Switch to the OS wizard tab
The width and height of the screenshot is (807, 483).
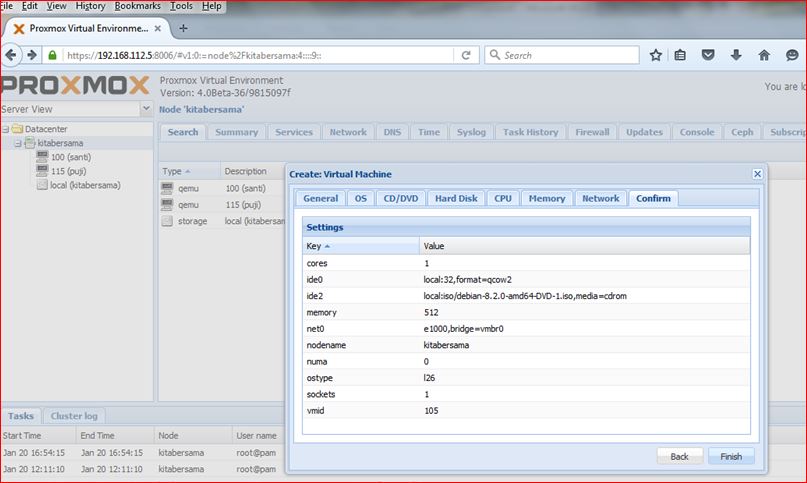(x=361, y=198)
